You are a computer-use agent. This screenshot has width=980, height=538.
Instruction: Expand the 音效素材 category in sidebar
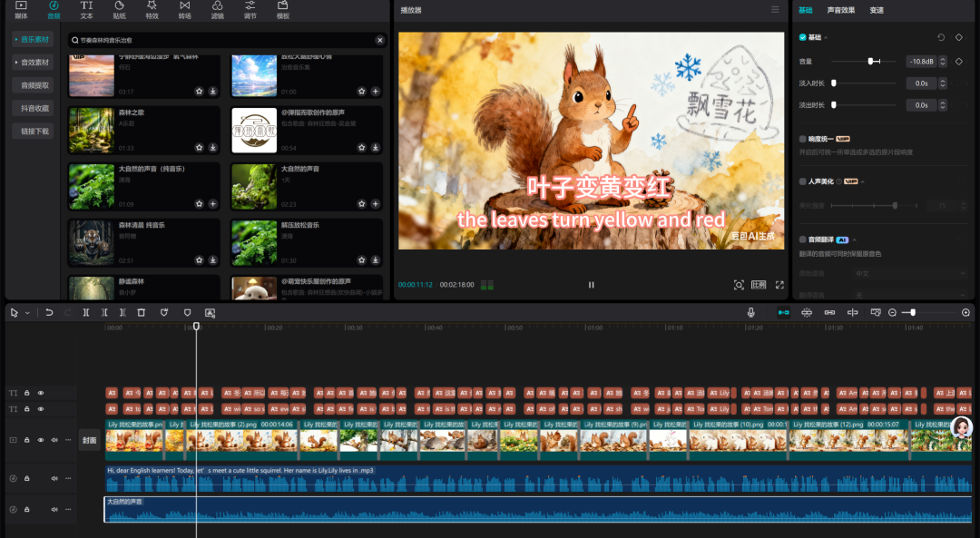[x=33, y=63]
